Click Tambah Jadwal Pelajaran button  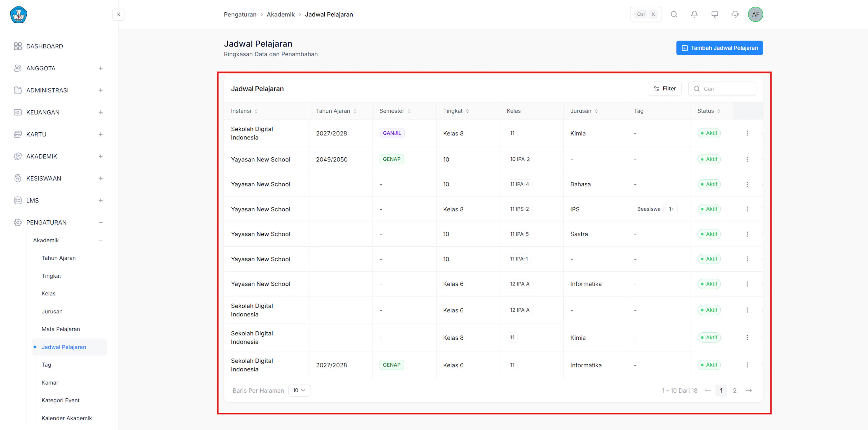coord(719,48)
